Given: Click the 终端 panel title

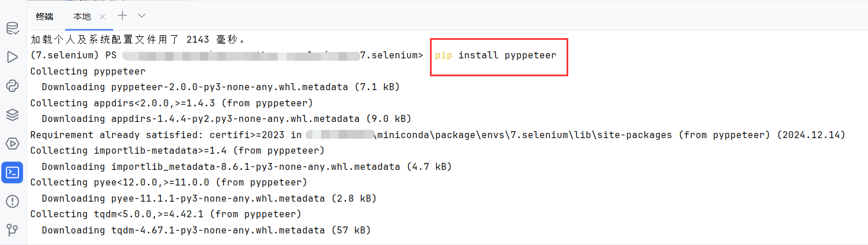Looking at the screenshot, I should pyautogui.click(x=45, y=16).
